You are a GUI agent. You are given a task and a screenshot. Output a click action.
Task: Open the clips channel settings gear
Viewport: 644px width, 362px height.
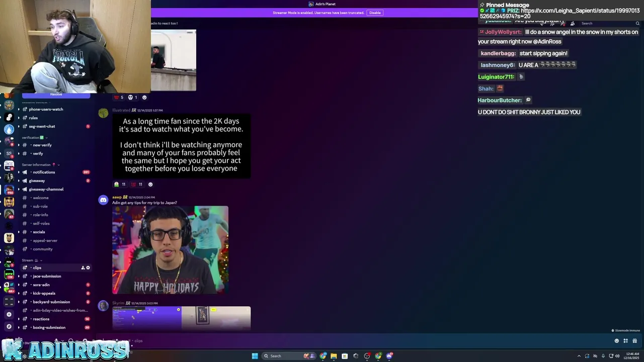tap(88, 267)
